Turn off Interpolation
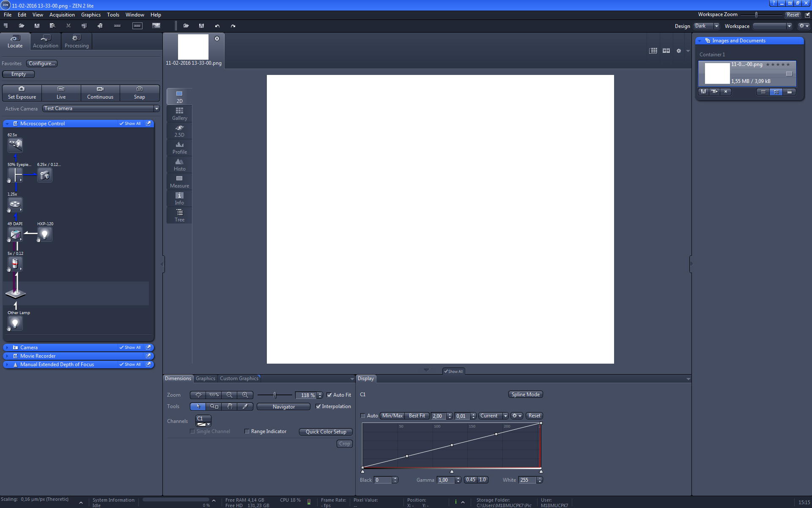The width and height of the screenshot is (812, 508). coord(318,406)
